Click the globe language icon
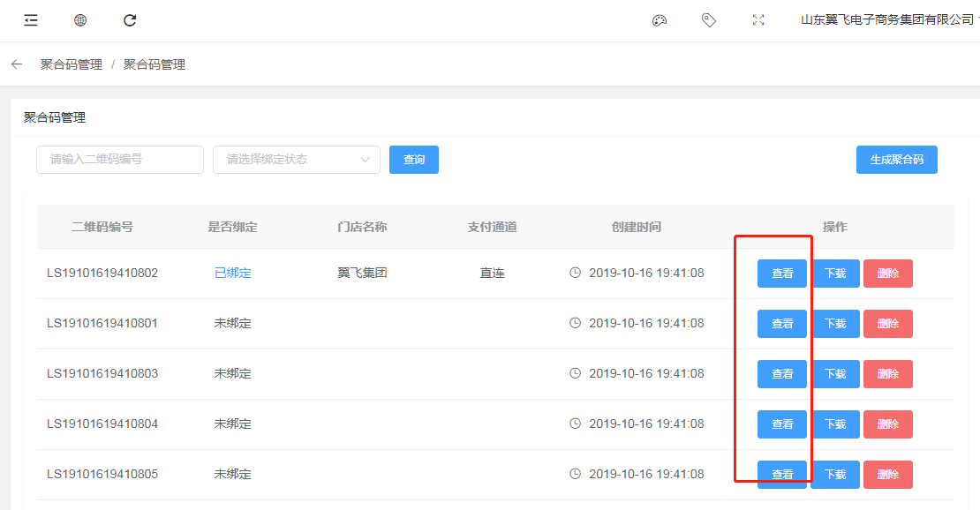The width and height of the screenshot is (980, 510). pyautogui.click(x=80, y=20)
